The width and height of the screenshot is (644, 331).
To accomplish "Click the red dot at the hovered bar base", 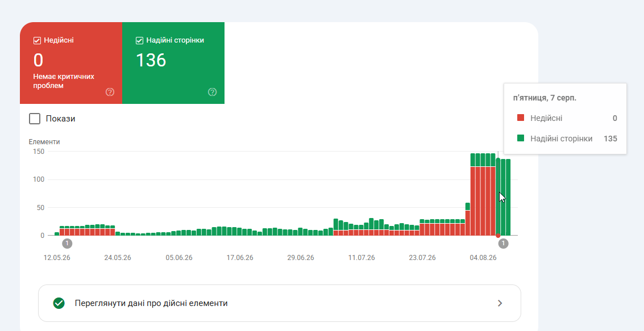I will click(498, 236).
